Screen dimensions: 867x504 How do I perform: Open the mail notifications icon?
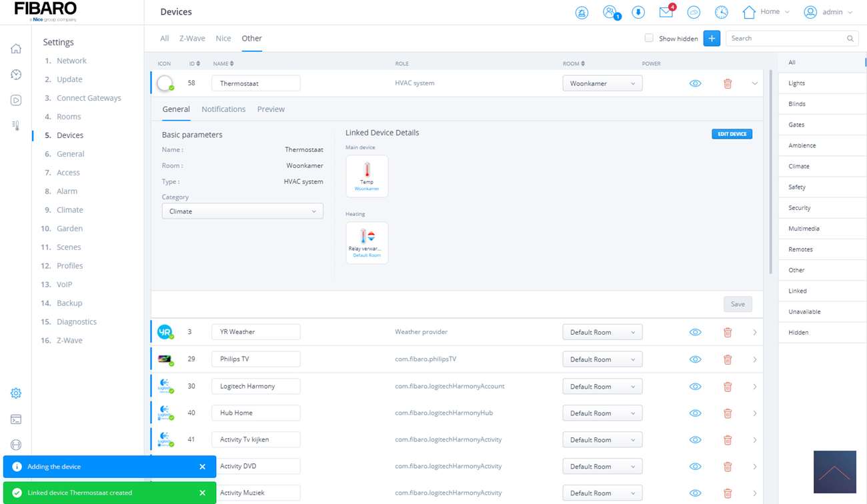pos(666,12)
